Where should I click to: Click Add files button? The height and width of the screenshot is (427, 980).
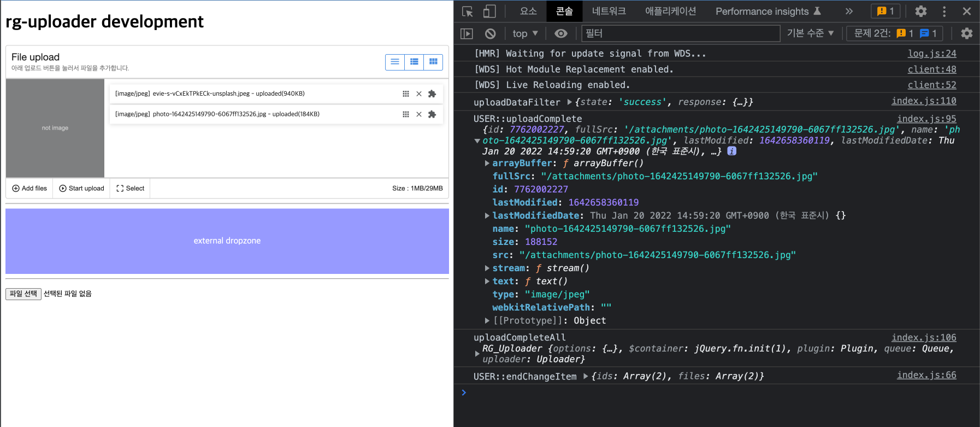coord(29,189)
